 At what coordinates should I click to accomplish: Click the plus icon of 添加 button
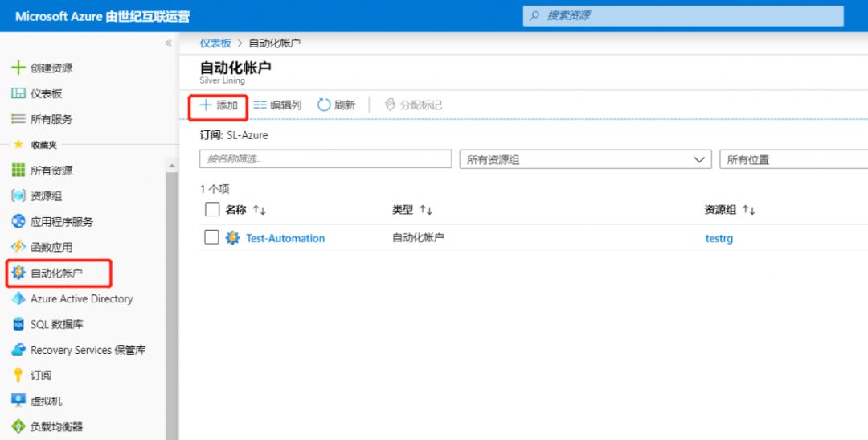pos(206,105)
